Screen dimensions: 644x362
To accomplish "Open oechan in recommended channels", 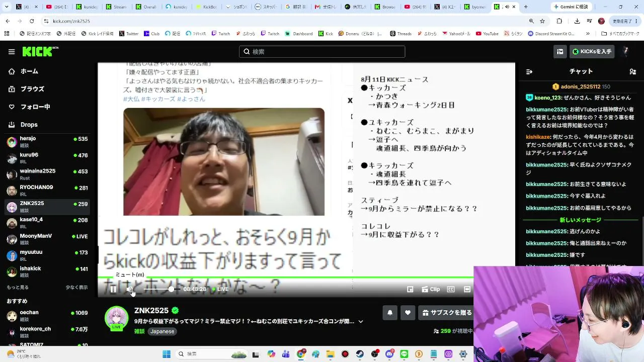I will coord(48,315).
